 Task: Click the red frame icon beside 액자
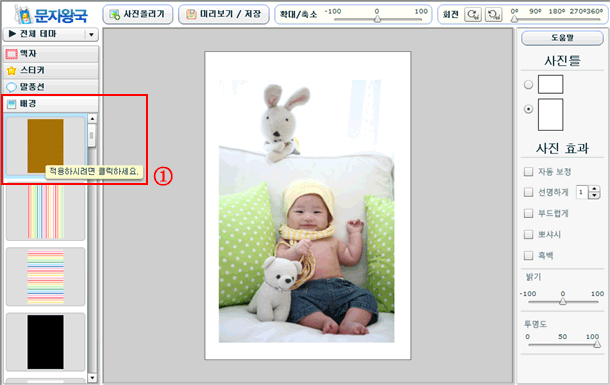pos(12,54)
